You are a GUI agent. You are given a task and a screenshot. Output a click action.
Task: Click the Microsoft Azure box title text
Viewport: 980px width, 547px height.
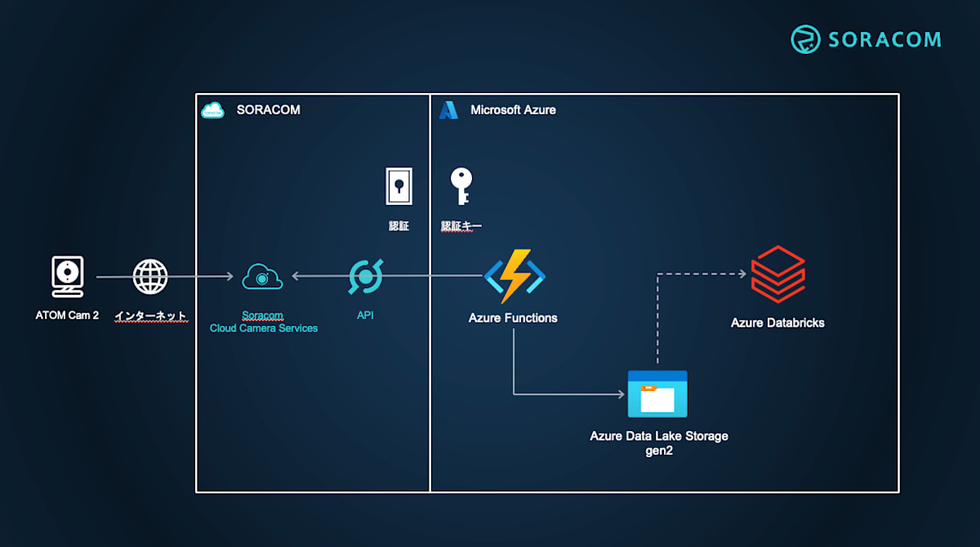[513, 109]
